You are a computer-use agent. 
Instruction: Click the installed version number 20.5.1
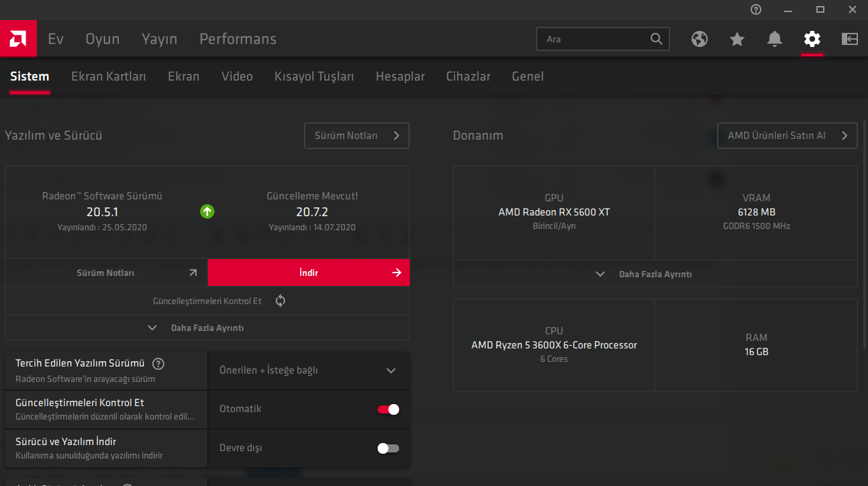coord(102,212)
